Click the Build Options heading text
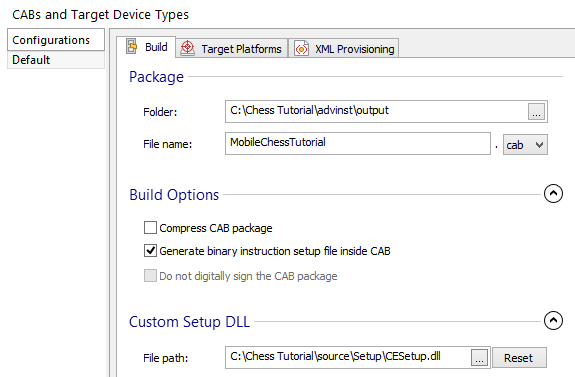The width and height of the screenshot is (575, 377). coord(174,195)
